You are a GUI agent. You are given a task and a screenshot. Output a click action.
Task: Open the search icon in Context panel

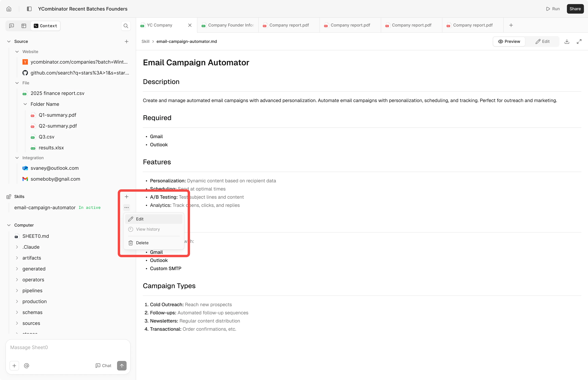click(x=126, y=26)
